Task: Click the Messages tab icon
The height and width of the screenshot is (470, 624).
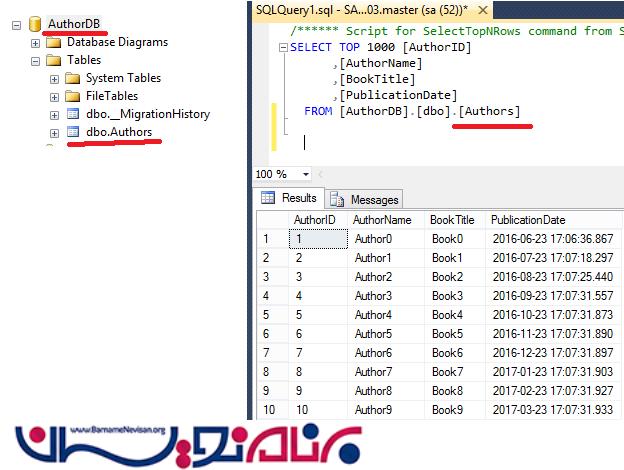Action: (x=337, y=199)
